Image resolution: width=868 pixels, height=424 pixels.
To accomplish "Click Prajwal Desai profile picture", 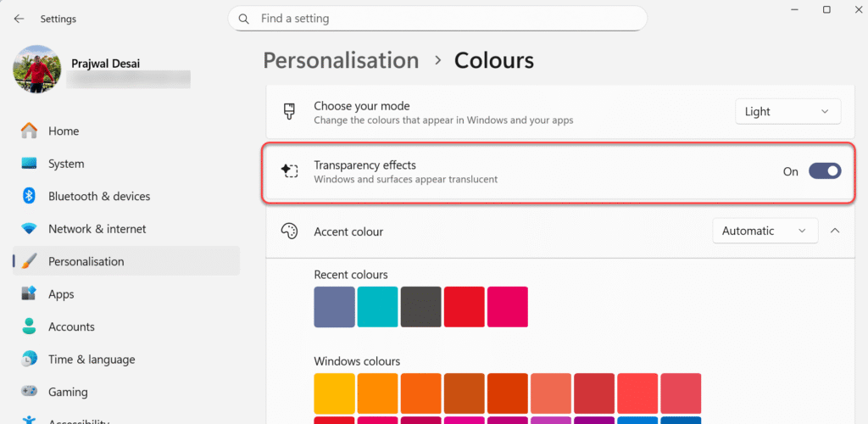I will tap(37, 70).
